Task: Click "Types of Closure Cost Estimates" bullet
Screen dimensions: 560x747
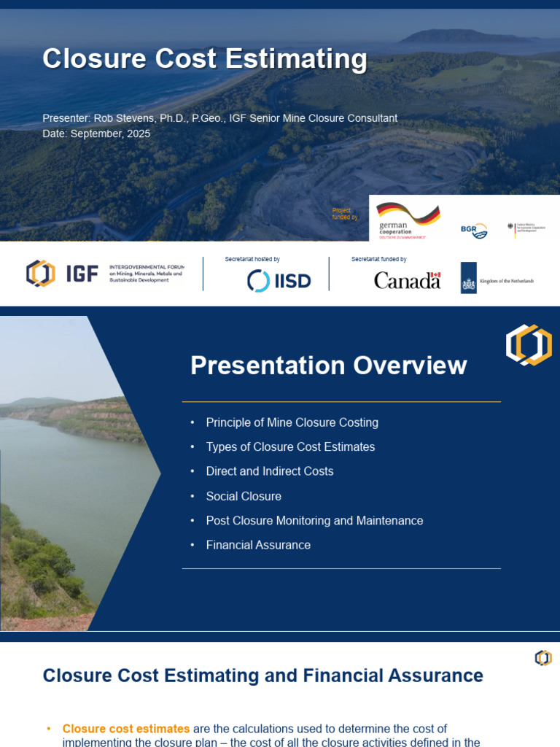Action: pos(290,447)
